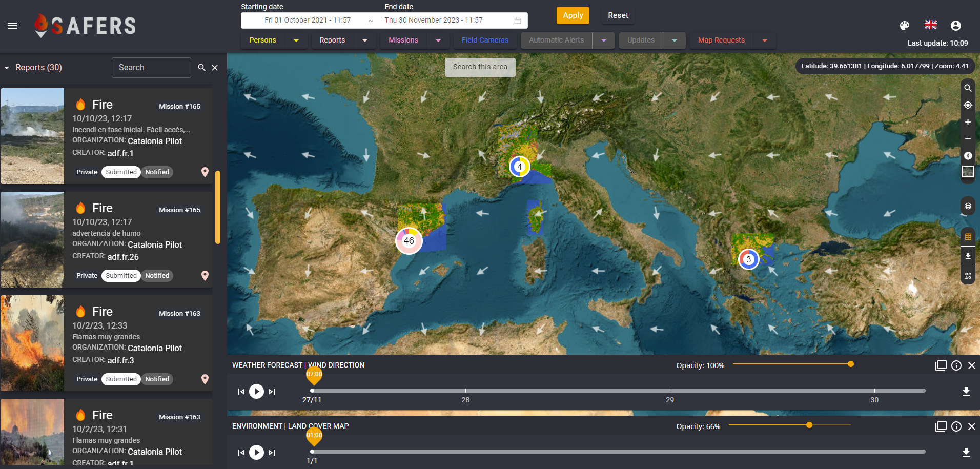
Task: Click location pin on first Fire report
Action: (x=205, y=172)
